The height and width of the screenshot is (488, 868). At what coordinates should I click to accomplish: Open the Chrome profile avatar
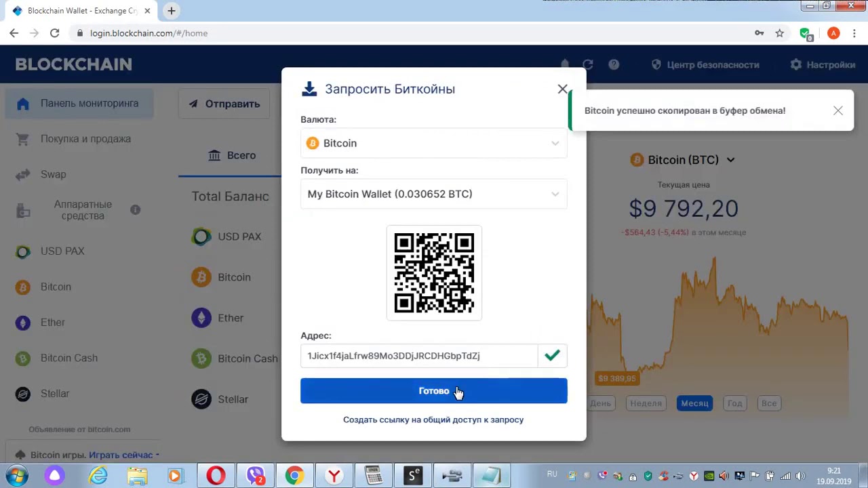click(833, 33)
